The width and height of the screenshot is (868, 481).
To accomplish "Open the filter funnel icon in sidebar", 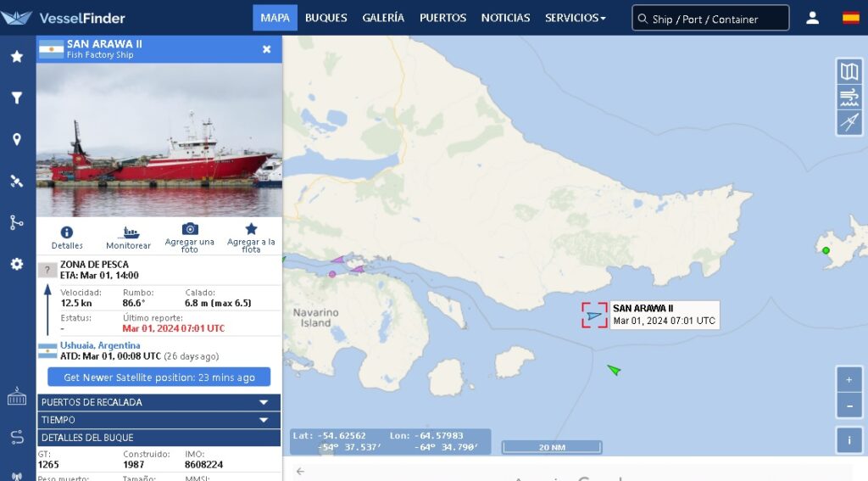I will click(17, 98).
